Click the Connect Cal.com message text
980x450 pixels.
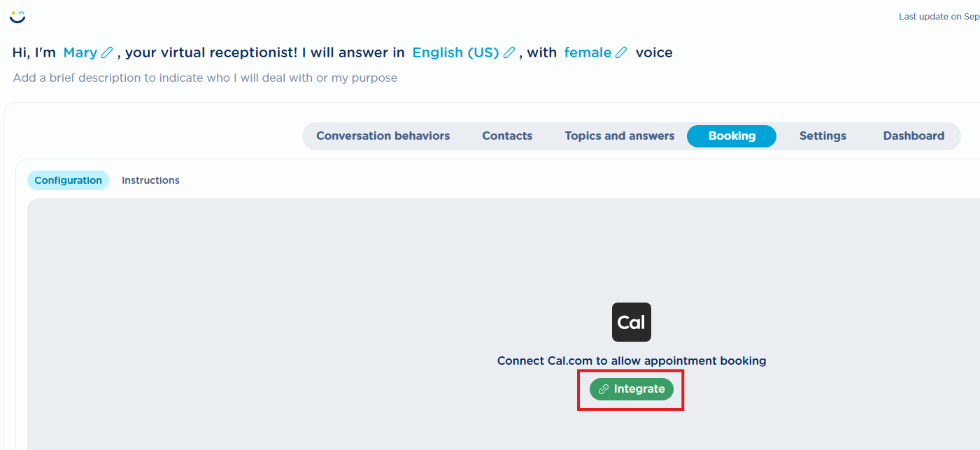coord(632,361)
